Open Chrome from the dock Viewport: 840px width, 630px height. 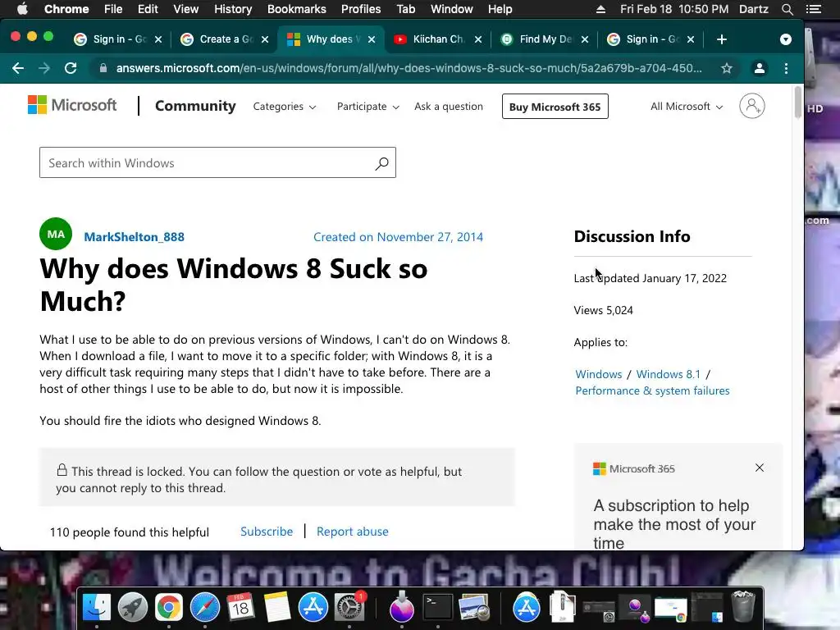click(169, 607)
